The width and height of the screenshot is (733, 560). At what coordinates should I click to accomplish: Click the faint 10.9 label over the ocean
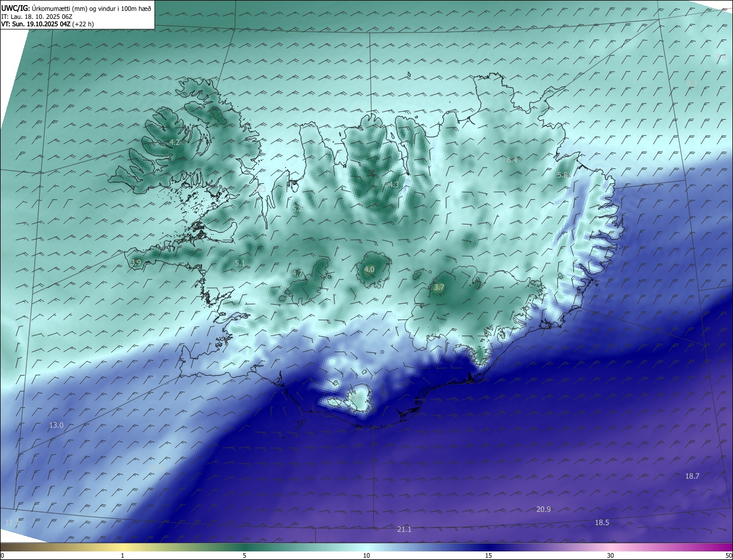[x=156, y=468]
